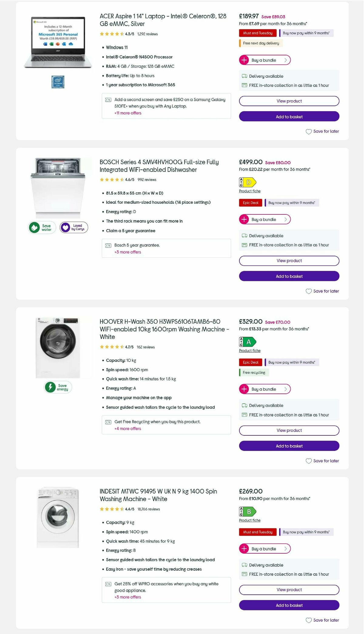Open Buy a bundle for the Bosch dishwasher
Image resolution: width=364 pixels, height=634 pixels.
tap(265, 219)
